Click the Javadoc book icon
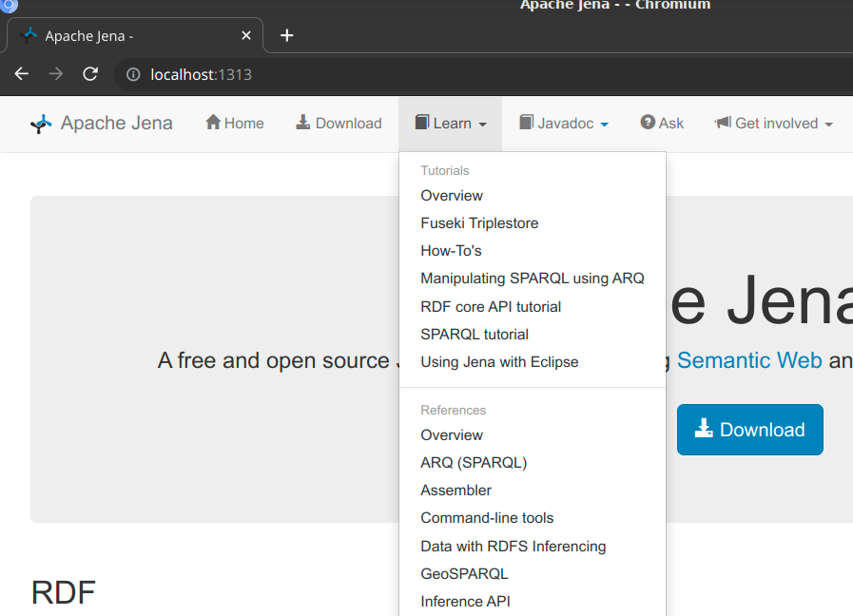 [x=526, y=123]
